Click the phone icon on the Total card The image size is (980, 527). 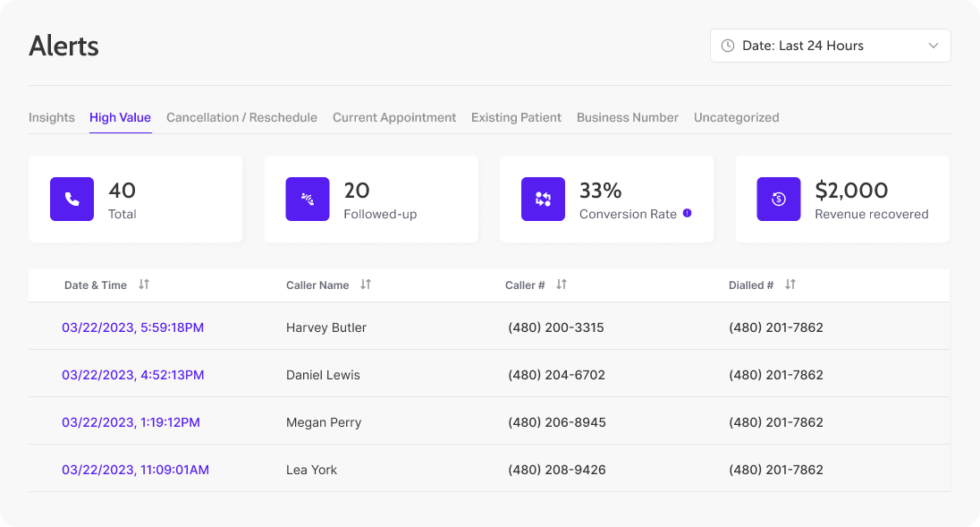tap(72, 199)
